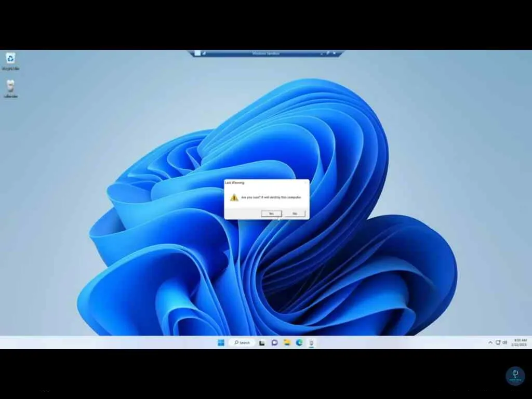Screen dimensions: 532x399
Task: Open the clock and date flyout
Action: coord(520,342)
